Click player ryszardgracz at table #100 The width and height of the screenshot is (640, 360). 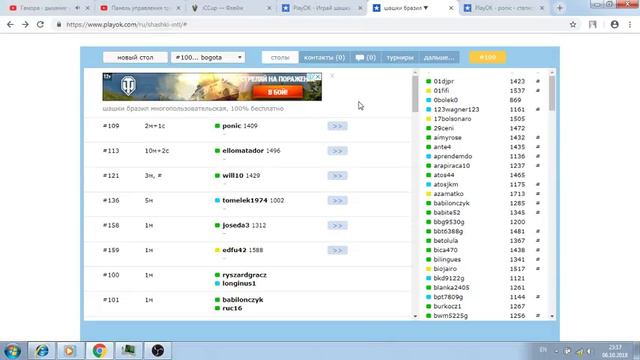(244, 275)
